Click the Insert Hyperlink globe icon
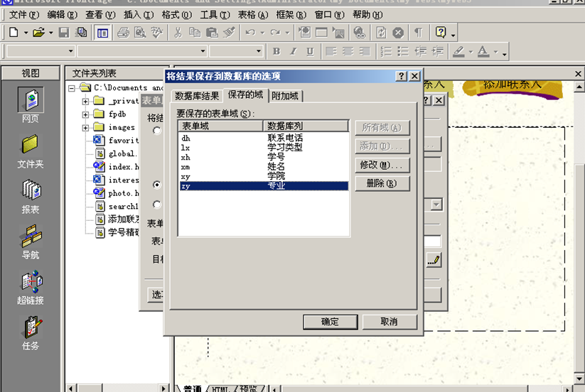Image resolution: width=585 pixels, height=392 pixels. click(x=359, y=33)
